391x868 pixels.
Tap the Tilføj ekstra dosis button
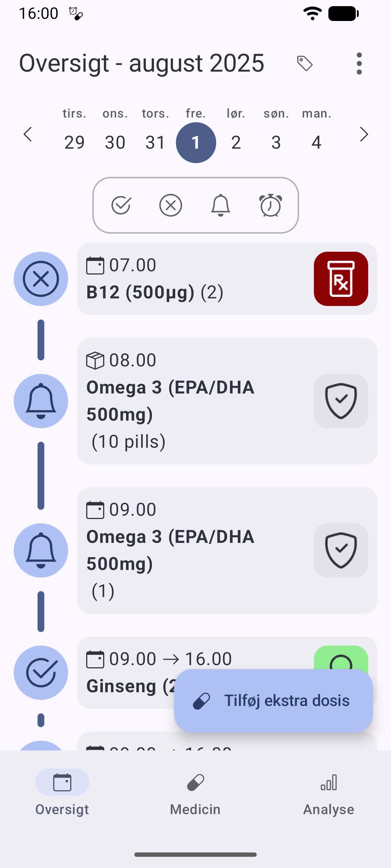click(273, 701)
